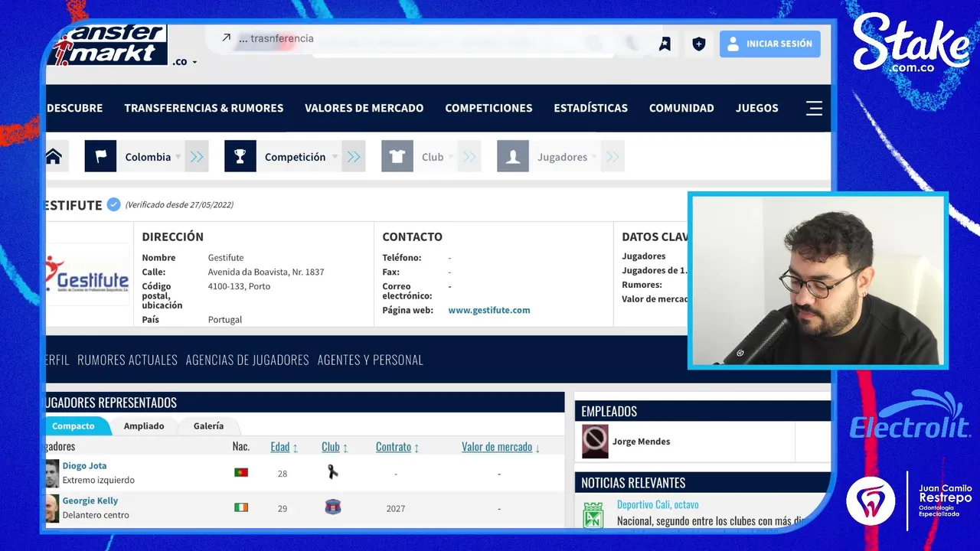Click the Noticias Relevantes header
980x551 pixels.
click(x=633, y=483)
